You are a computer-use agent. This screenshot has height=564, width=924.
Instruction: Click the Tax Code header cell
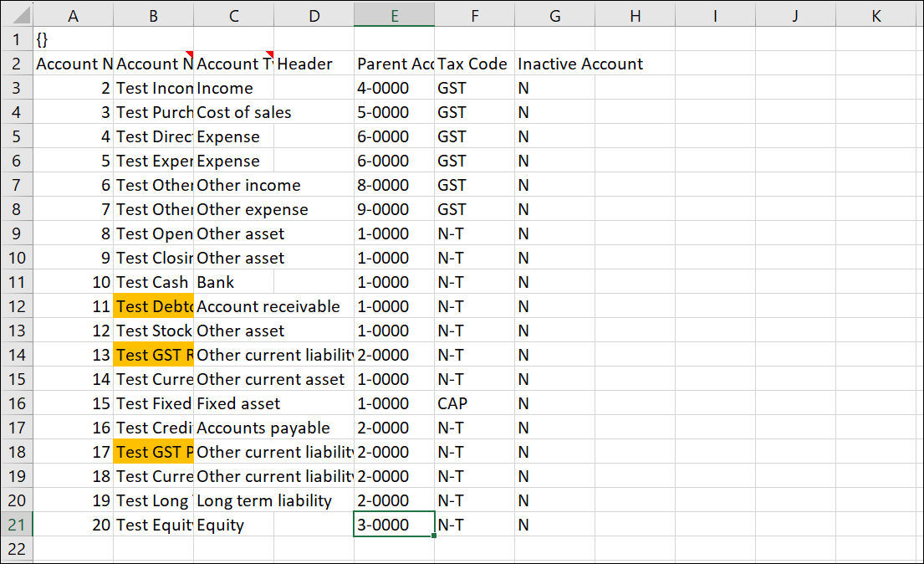473,64
